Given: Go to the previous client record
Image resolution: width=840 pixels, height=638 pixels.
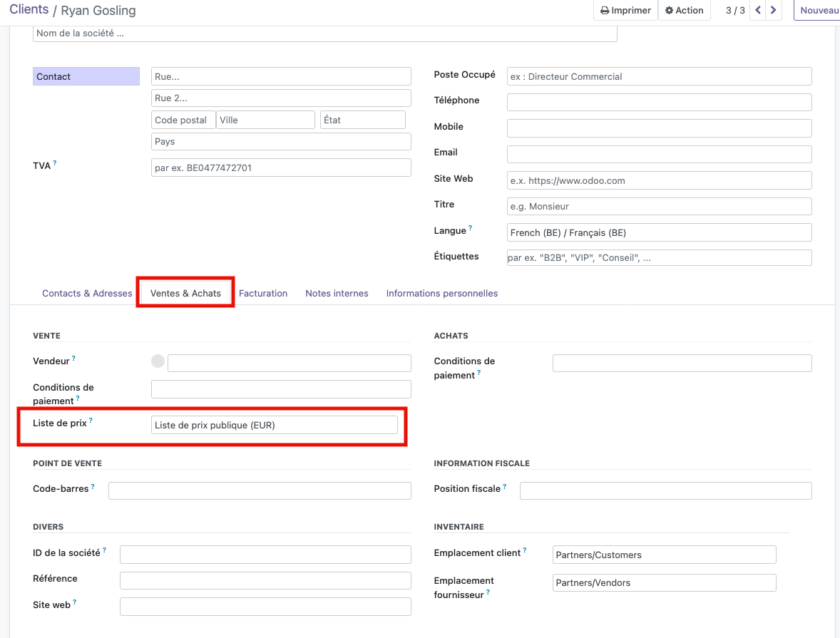Looking at the screenshot, I should [x=758, y=11].
